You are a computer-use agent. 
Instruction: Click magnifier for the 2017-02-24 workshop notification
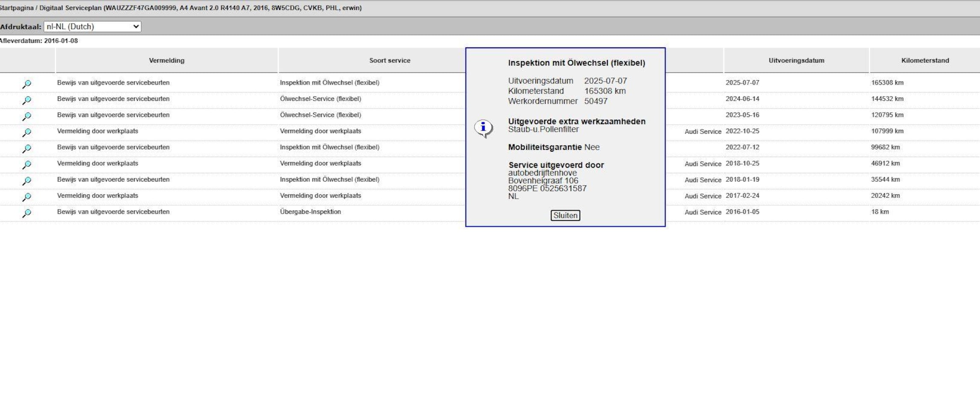coord(26,197)
